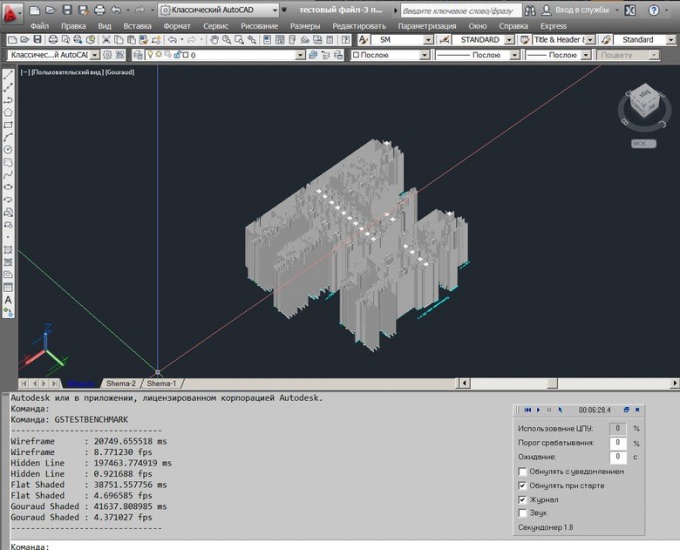The height and width of the screenshot is (550, 680).
Task: Click viewport label '[Gouraud]' visual style control
Action: click(x=120, y=72)
